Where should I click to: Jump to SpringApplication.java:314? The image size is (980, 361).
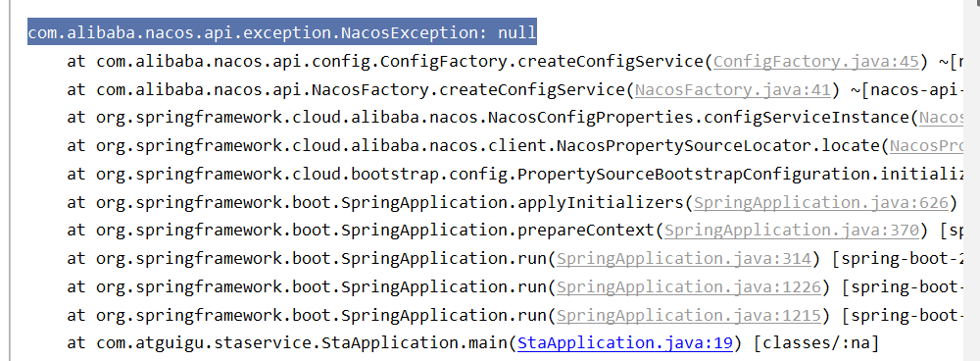pos(684,258)
